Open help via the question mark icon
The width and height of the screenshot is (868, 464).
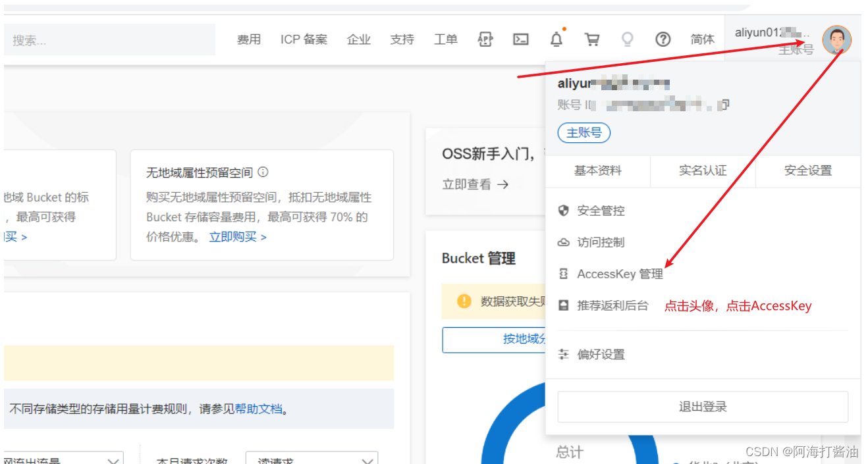[x=663, y=39]
